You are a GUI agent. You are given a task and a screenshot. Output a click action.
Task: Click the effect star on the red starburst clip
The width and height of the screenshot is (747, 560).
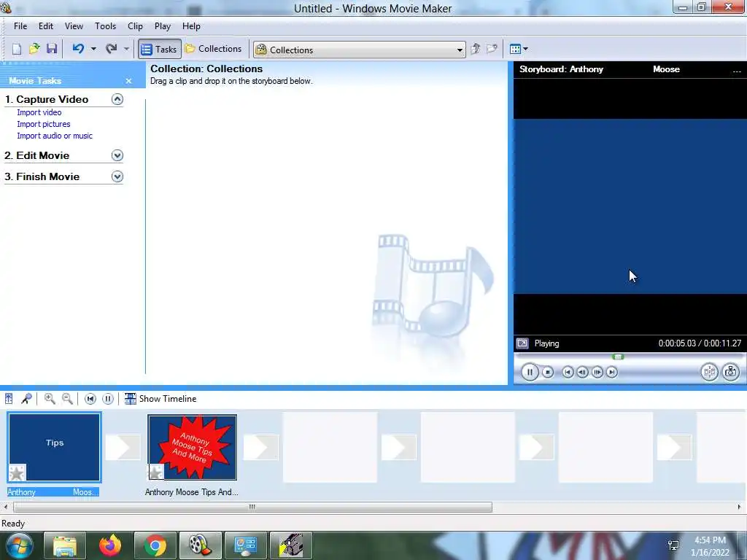coord(156,472)
